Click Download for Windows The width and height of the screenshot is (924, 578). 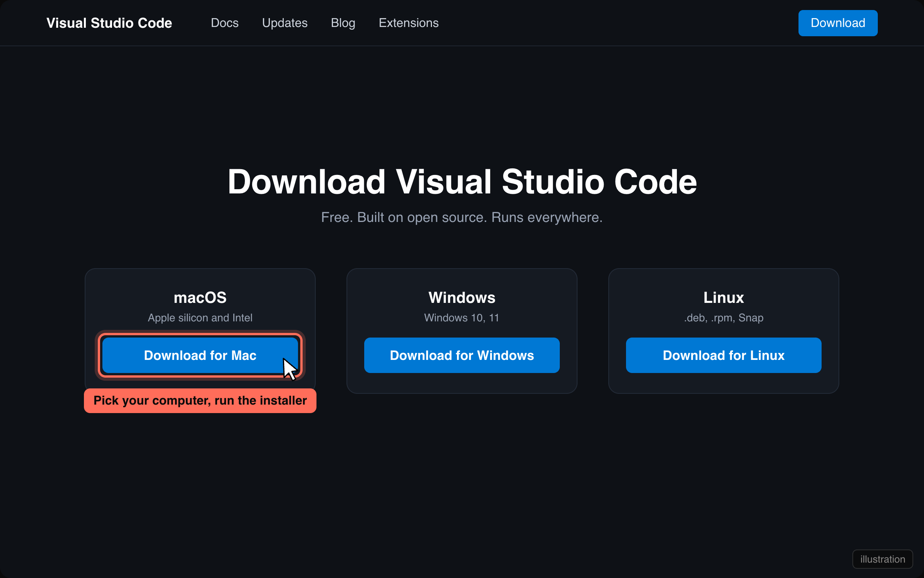(462, 355)
